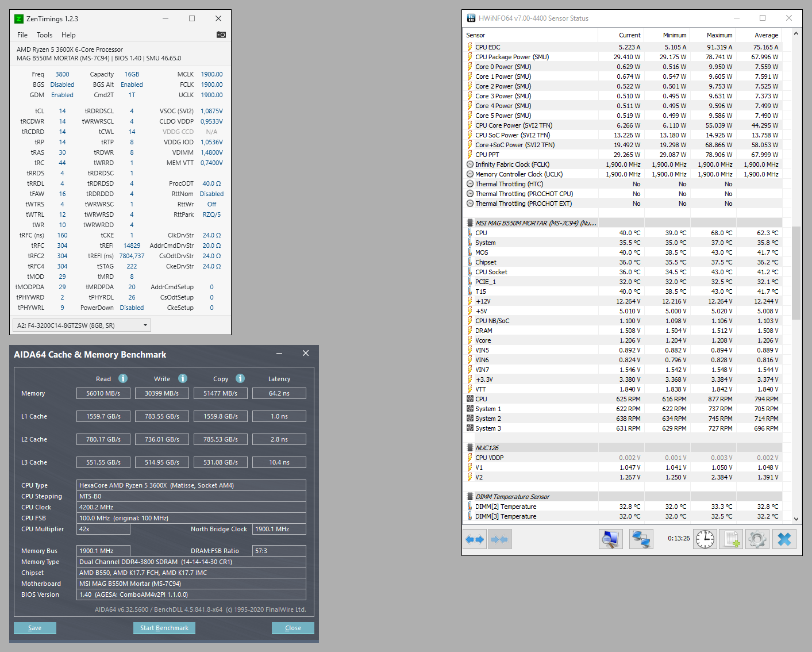Minimize the AIDA64 benchmark window
812x652 pixels.
[x=279, y=354]
